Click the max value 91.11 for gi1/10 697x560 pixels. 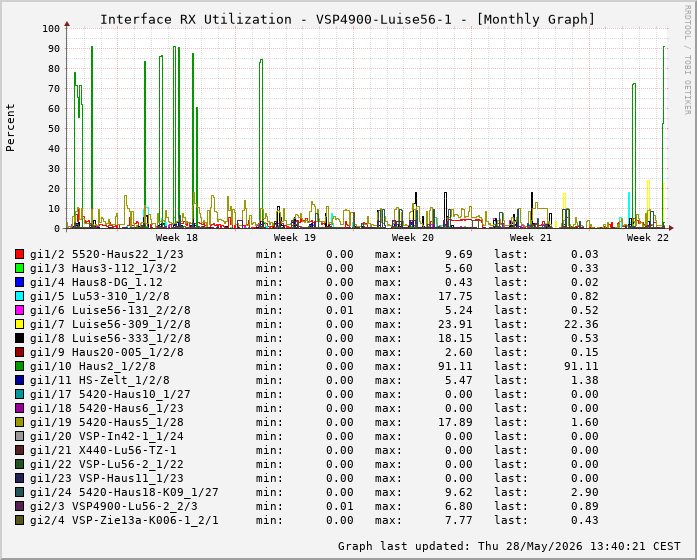[x=455, y=366]
